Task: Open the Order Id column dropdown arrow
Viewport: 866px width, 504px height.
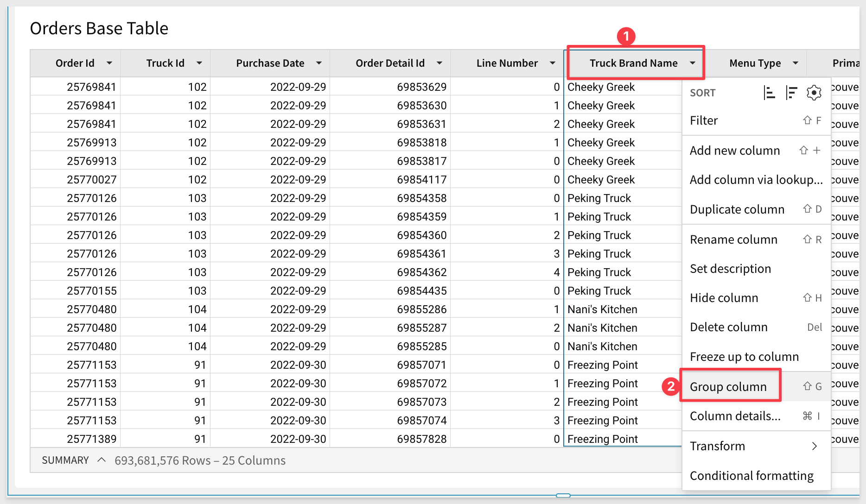Action: (x=109, y=63)
